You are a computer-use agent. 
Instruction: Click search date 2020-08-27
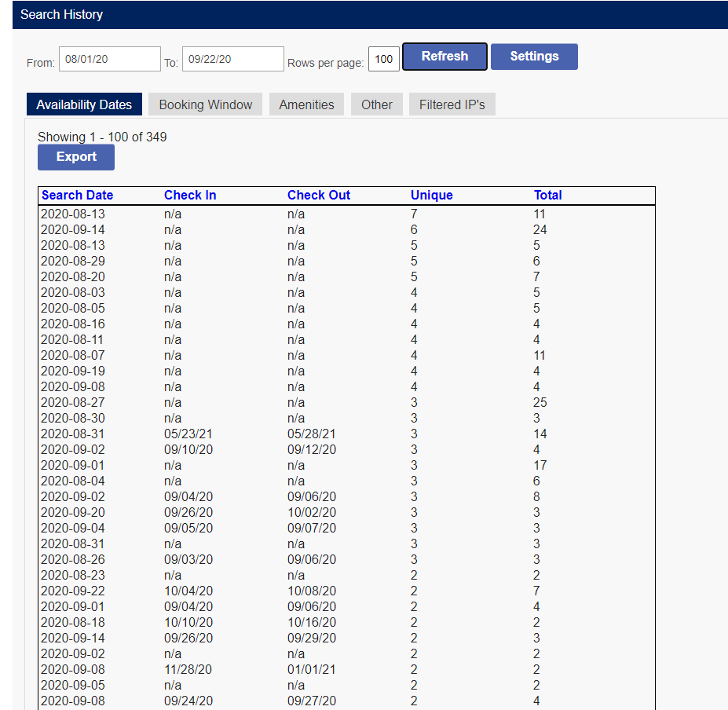pos(73,402)
